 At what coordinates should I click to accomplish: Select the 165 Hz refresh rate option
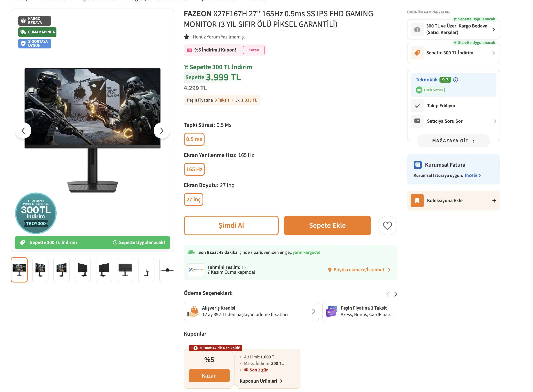pos(194,169)
